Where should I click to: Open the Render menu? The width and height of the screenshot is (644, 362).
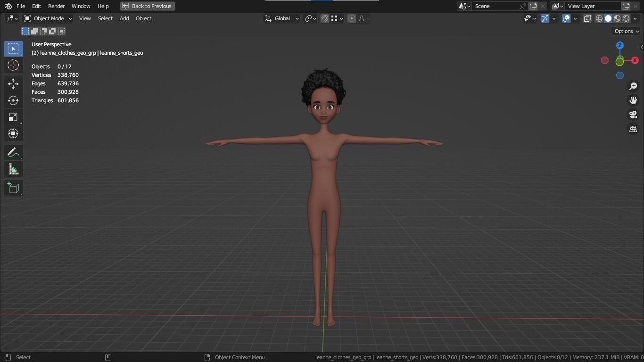[x=56, y=6]
